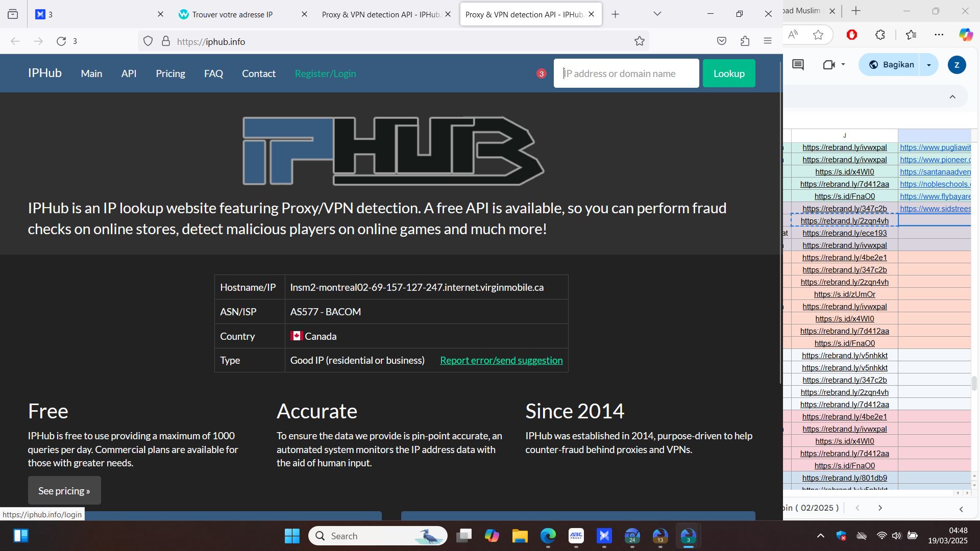Viewport: 980px width, 551px height.
Task: Open File Explorer from the taskbar
Action: coord(520,536)
